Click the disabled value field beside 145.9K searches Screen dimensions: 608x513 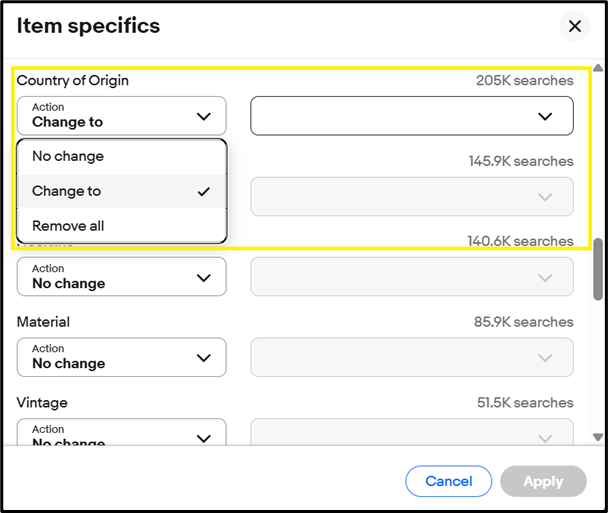(411, 196)
